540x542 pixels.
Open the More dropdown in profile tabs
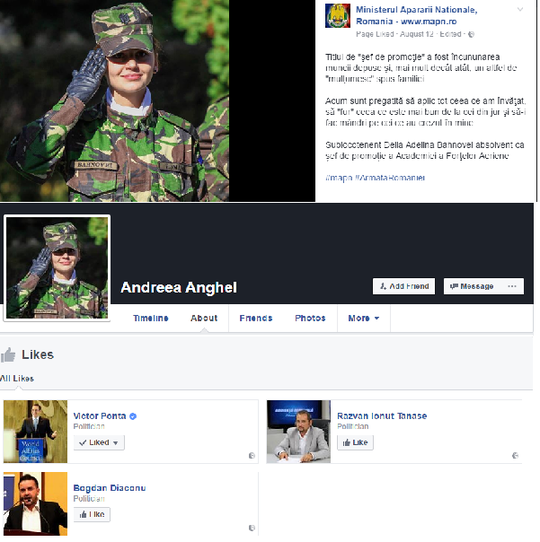364,318
